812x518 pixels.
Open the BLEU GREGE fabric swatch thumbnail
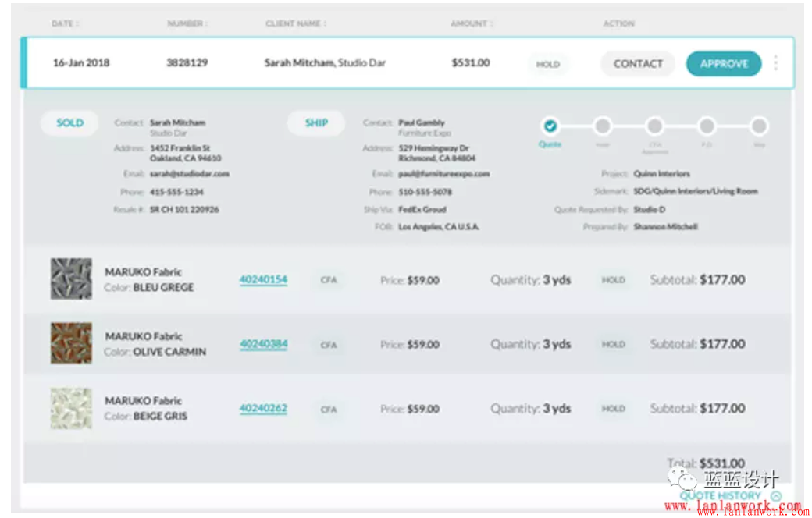point(71,279)
